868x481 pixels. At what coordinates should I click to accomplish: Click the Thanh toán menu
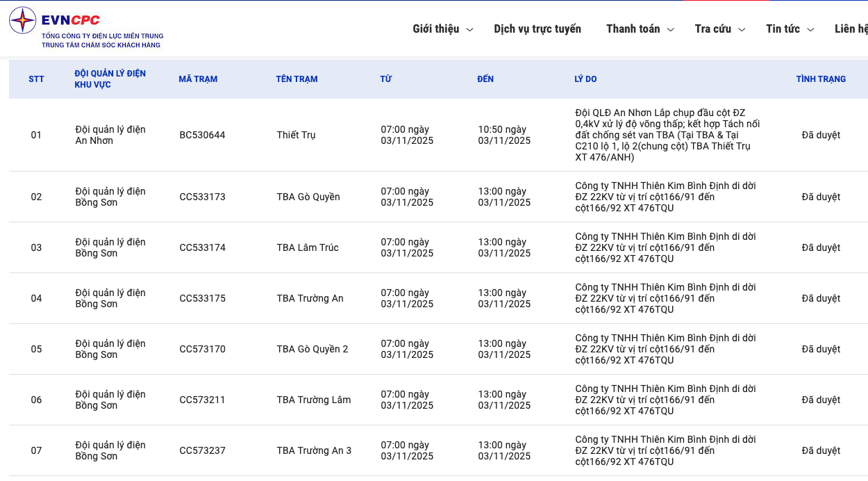click(x=633, y=28)
